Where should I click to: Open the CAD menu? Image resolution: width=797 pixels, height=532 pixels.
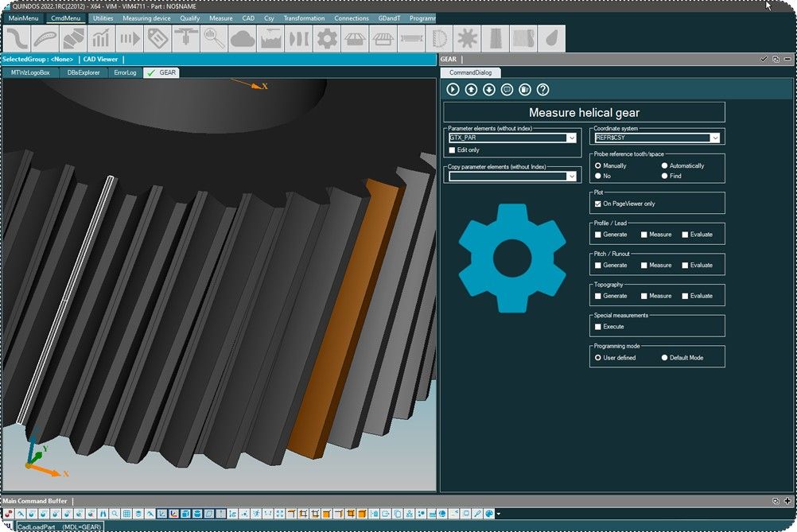pyautogui.click(x=248, y=18)
